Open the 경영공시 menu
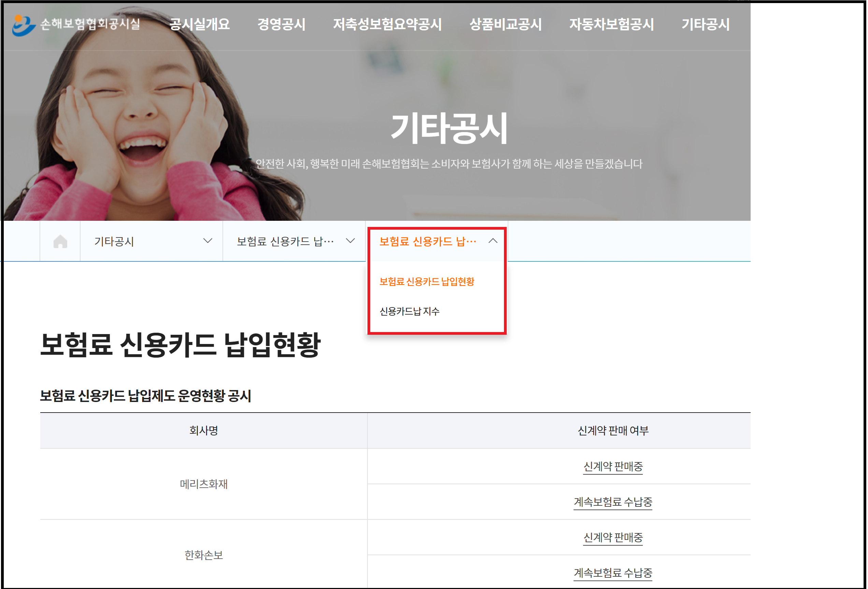The image size is (868, 589). 281,25
